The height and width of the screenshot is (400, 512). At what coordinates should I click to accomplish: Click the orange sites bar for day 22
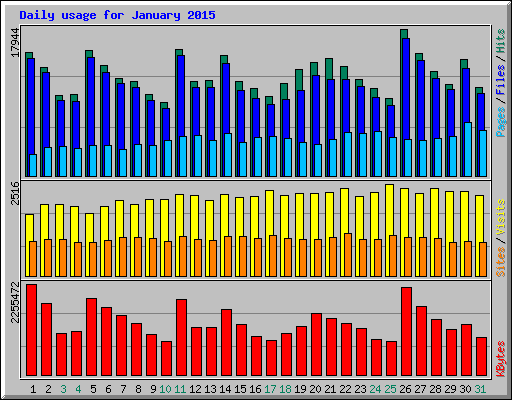pyautogui.click(x=348, y=255)
